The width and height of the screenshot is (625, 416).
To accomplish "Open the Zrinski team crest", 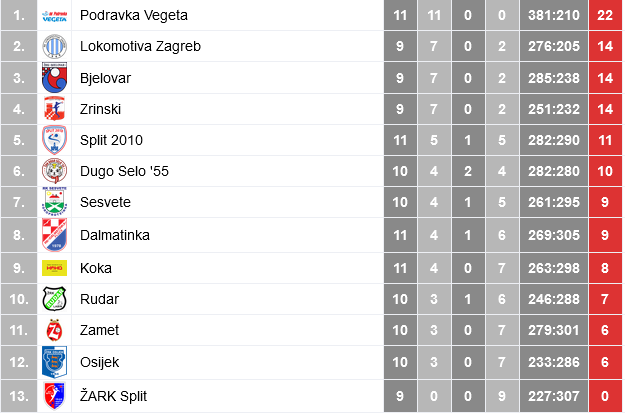I will [x=55, y=109].
